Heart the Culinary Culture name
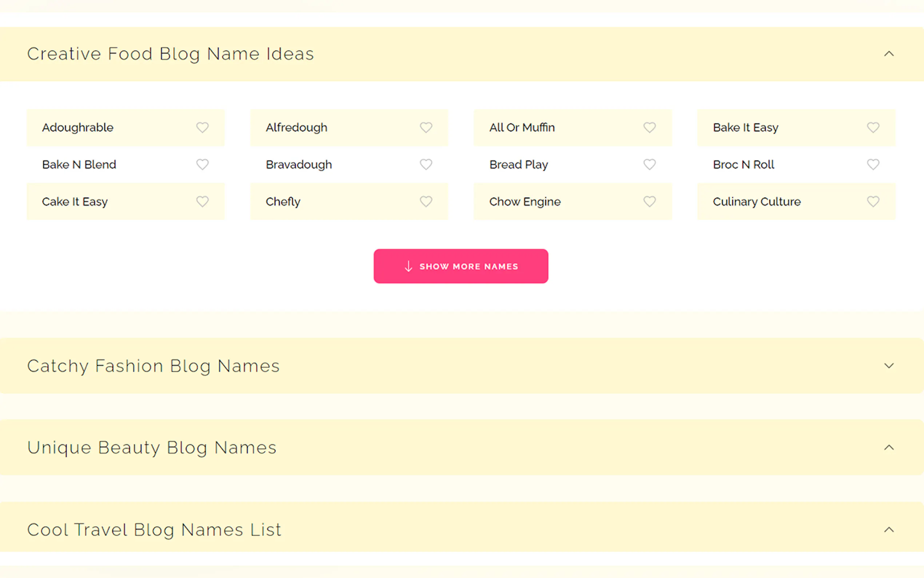 (x=873, y=201)
